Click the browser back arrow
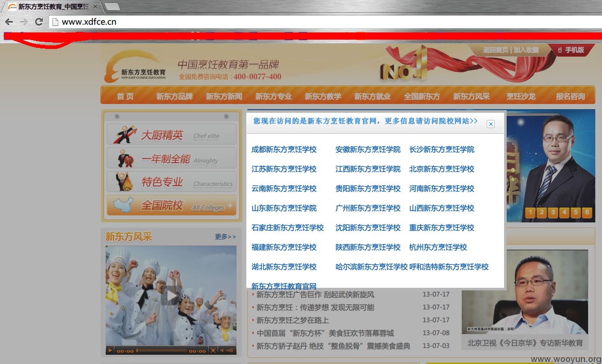 point(9,22)
